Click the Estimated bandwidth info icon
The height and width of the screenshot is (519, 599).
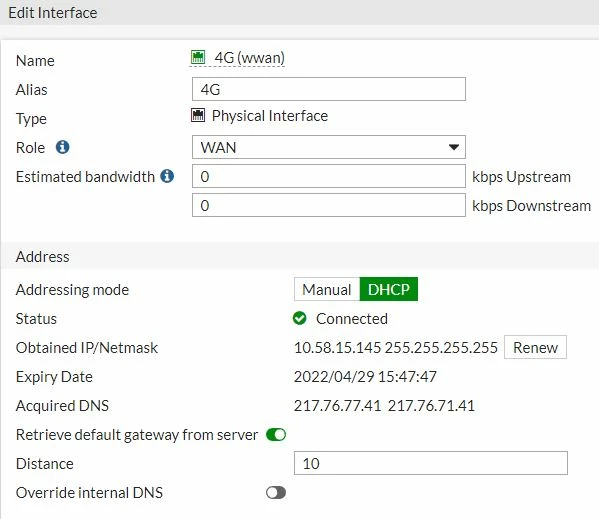pyautogui.click(x=167, y=176)
